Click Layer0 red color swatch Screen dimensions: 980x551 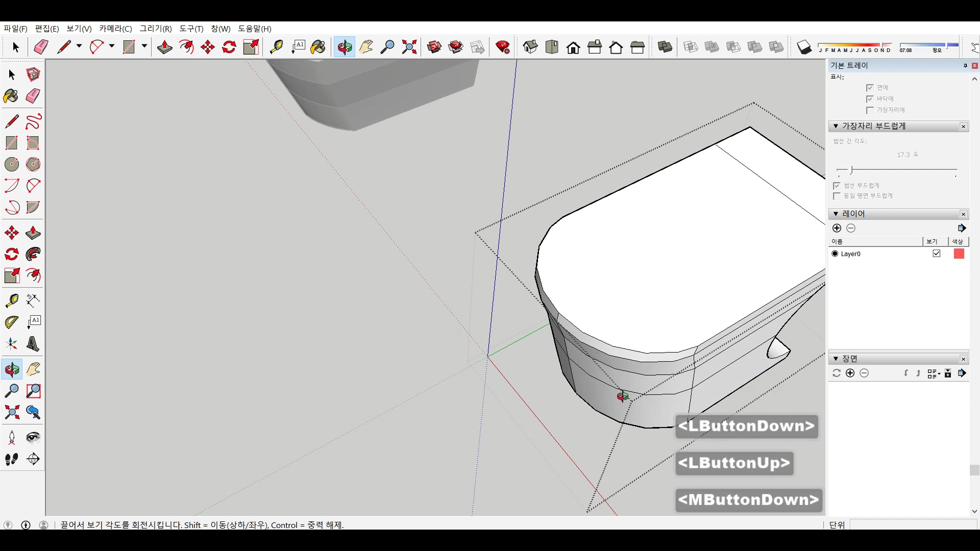959,254
